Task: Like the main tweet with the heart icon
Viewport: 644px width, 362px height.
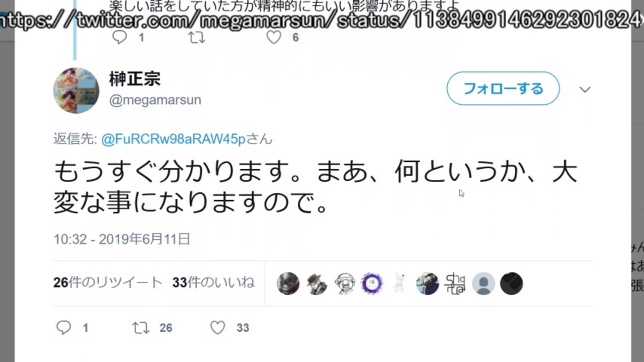Action: coord(217,328)
